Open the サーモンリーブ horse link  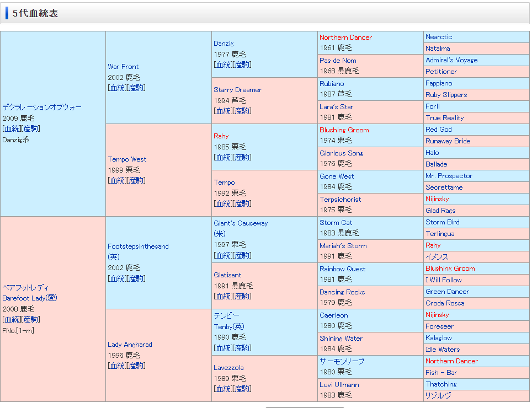point(342,362)
